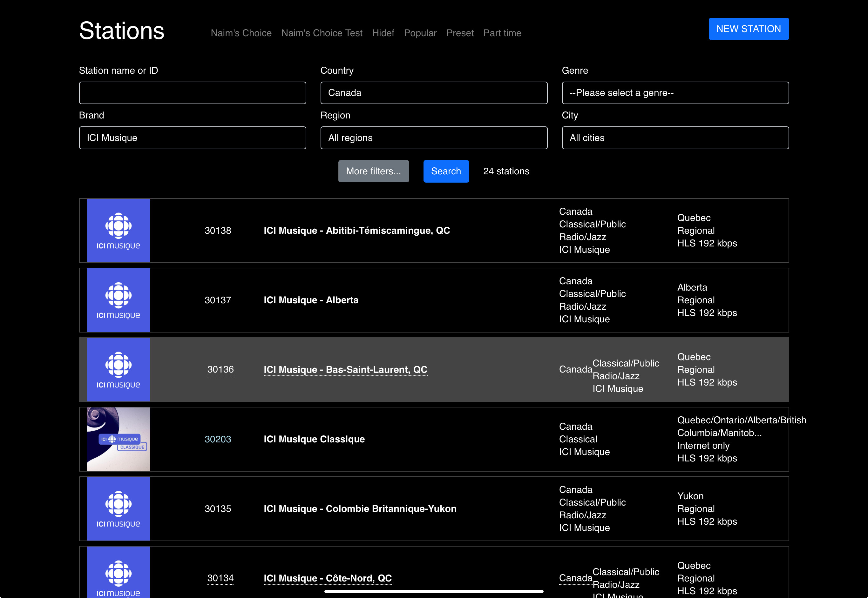Open station ID 30203 link
868x598 pixels.
(x=218, y=439)
